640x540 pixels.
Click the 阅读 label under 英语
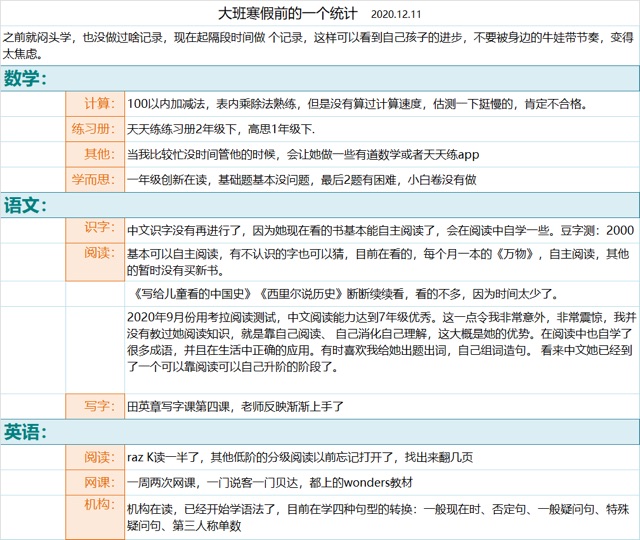(x=95, y=457)
